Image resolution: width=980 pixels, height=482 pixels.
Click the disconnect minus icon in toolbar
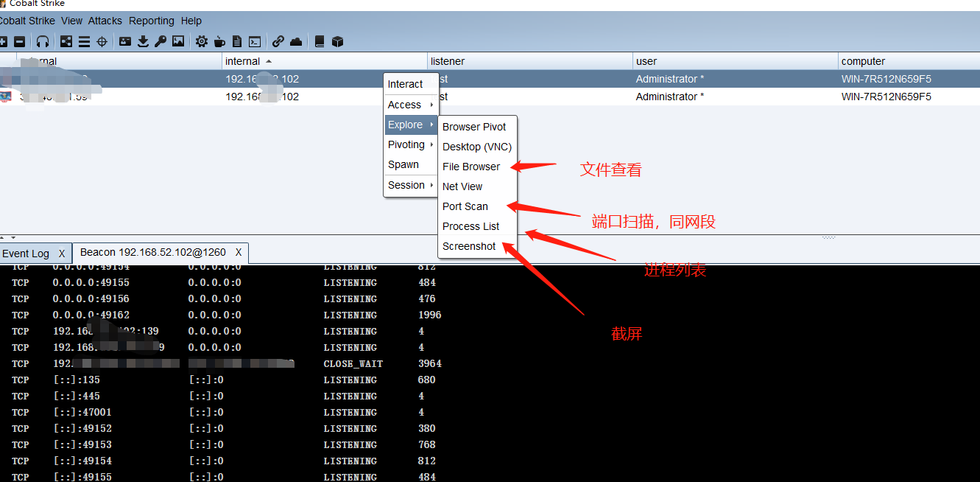pos(20,41)
